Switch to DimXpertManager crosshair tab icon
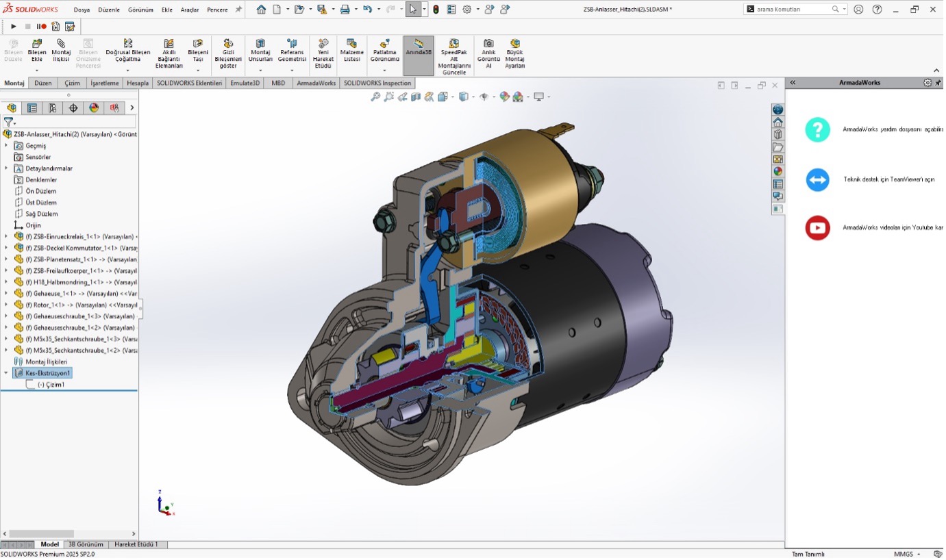The height and width of the screenshot is (560, 946). [x=73, y=108]
